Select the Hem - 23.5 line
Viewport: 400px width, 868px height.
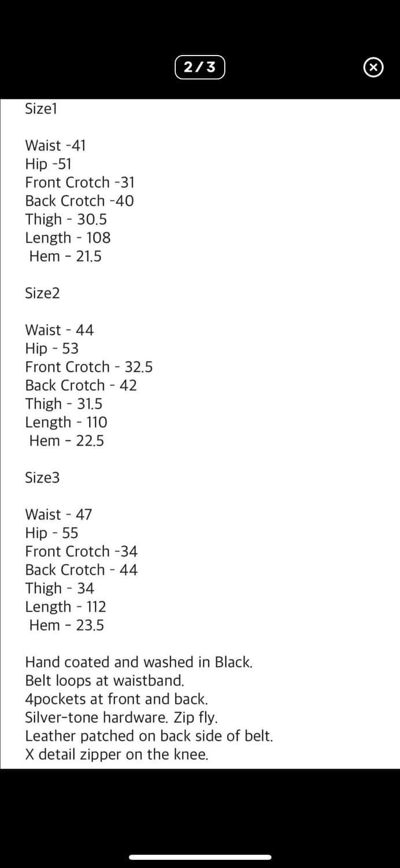coord(66,626)
